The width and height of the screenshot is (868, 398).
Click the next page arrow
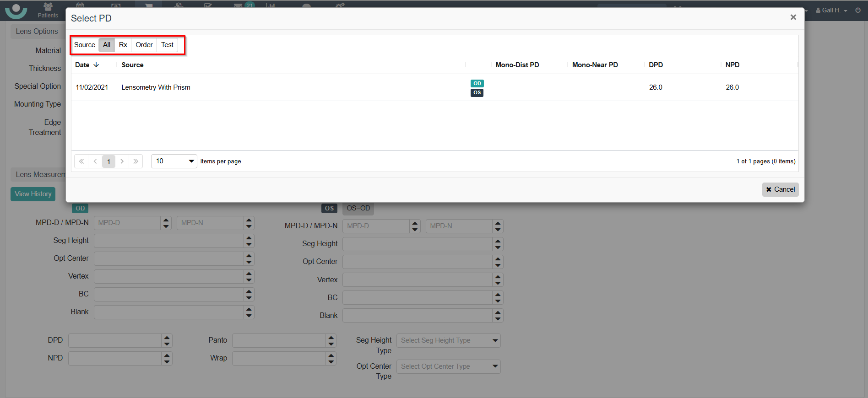pyautogui.click(x=122, y=161)
